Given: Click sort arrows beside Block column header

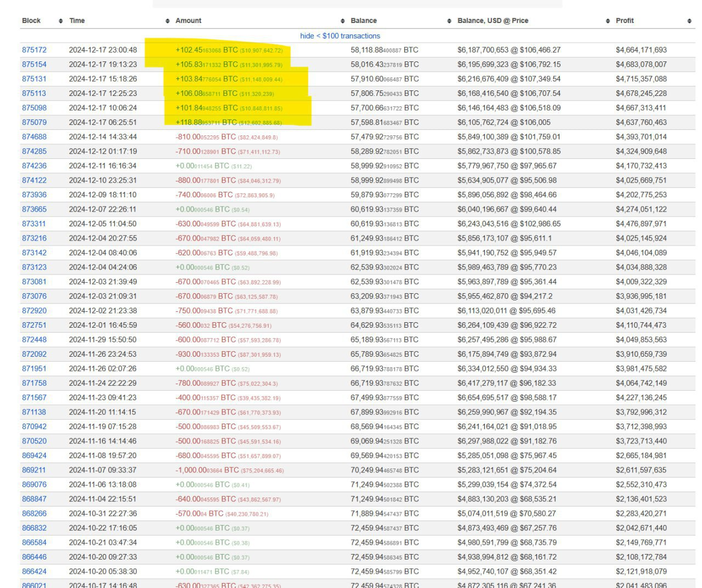Looking at the screenshot, I should 60,21.
